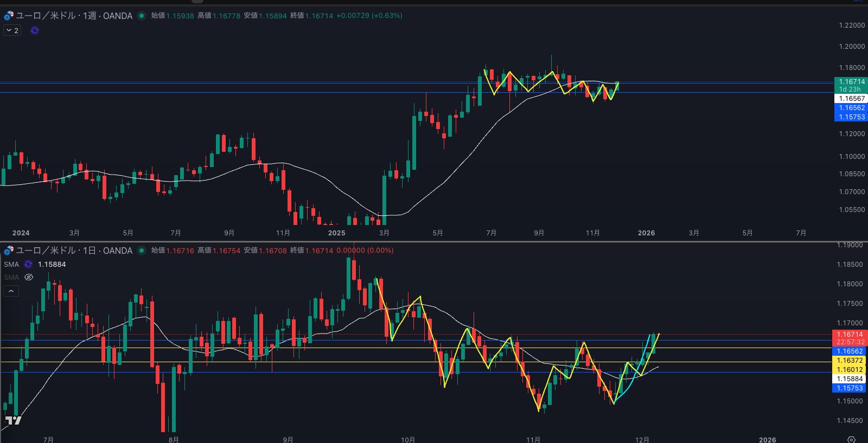Click the weekly ユーロ/米ドル symbol title
This screenshot has height=443, width=868.
coord(74,16)
